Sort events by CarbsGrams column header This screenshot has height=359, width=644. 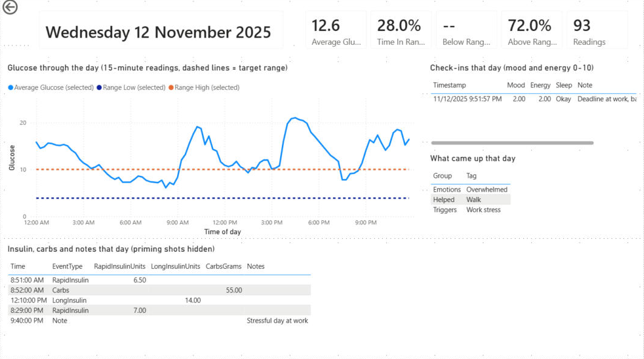(x=223, y=266)
